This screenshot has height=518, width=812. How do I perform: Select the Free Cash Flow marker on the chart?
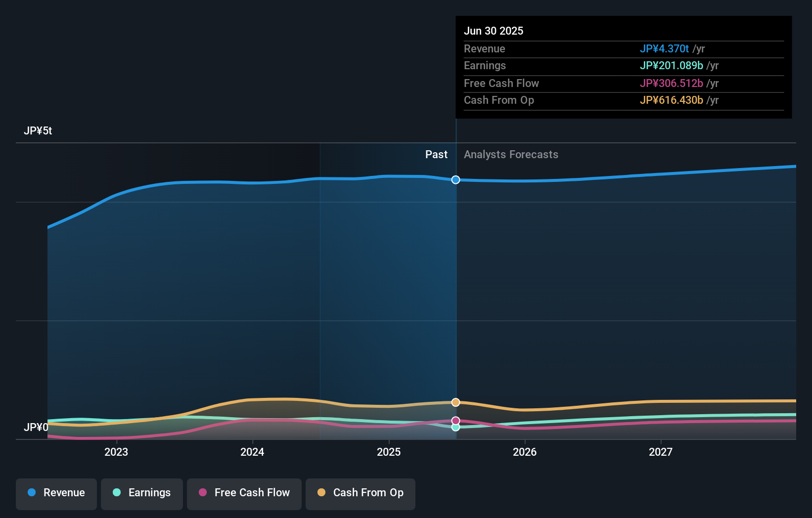[455, 420]
